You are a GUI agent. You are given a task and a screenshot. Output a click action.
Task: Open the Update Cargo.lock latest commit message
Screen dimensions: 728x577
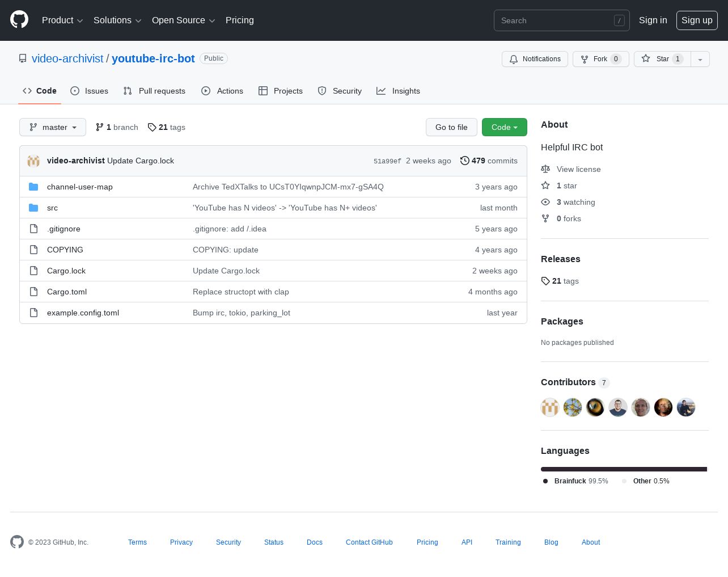pyautogui.click(x=141, y=161)
